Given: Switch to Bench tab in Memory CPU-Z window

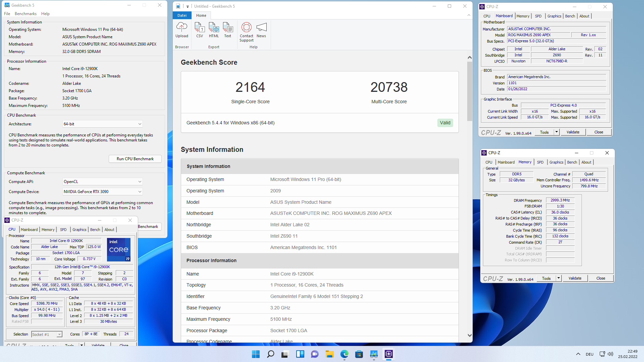Looking at the screenshot, I should click(x=572, y=162).
